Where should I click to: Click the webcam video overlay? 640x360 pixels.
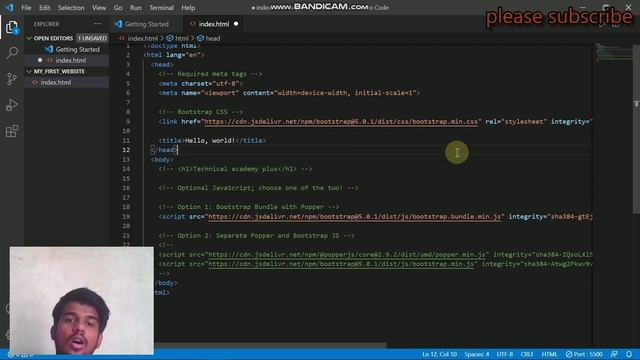pyautogui.click(x=82, y=300)
